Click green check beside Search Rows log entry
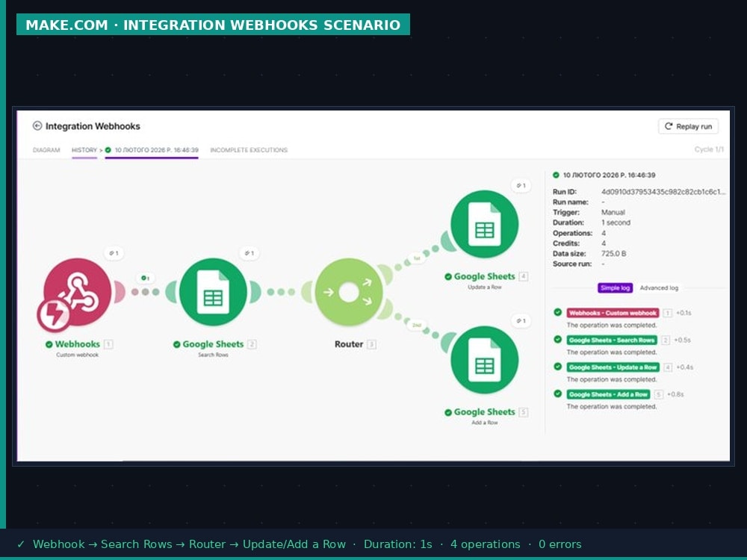Screen dimensions: 747x560 (557, 340)
